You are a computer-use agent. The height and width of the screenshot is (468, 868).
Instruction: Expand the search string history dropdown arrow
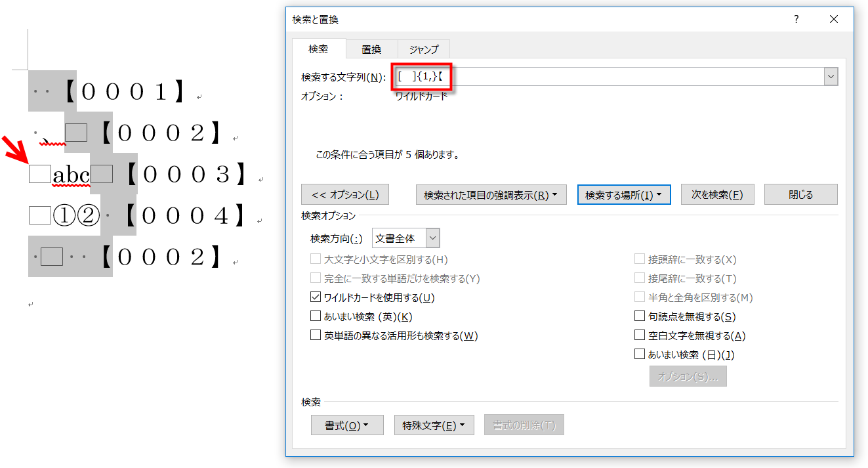click(x=831, y=77)
